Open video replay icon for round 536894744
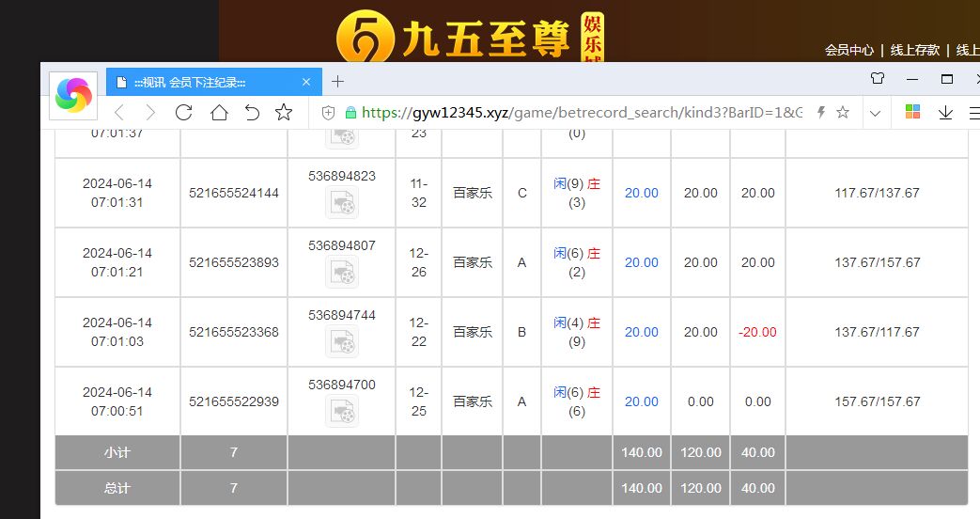The width and height of the screenshot is (980, 519). coord(341,341)
